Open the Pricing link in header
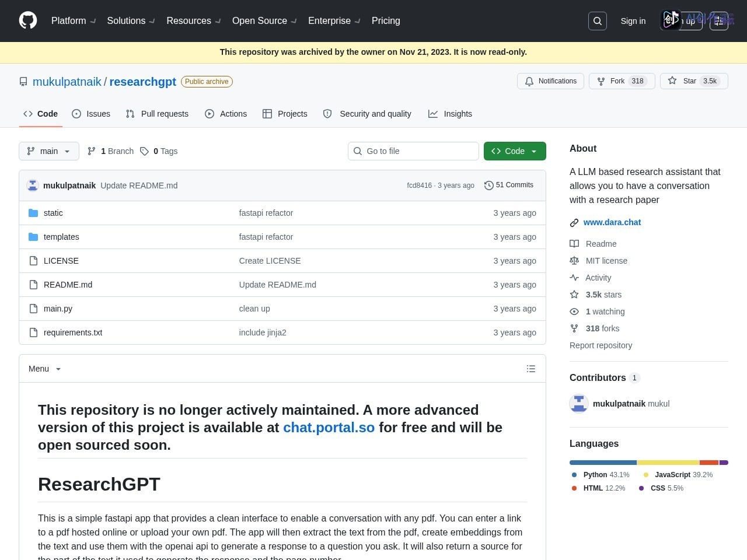Image resolution: width=747 pixels, height=560 pixels. (386, 21)
